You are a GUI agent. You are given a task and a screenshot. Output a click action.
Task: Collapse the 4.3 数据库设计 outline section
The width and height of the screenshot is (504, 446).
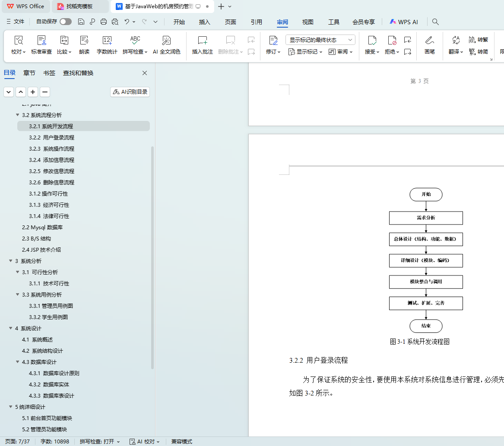point(18,362)
